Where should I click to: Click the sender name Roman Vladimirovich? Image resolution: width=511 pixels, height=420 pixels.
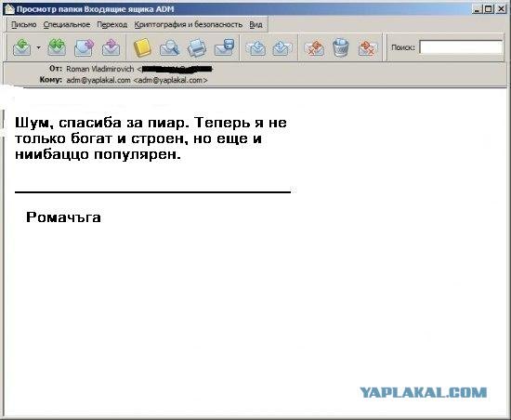(100, 69)
